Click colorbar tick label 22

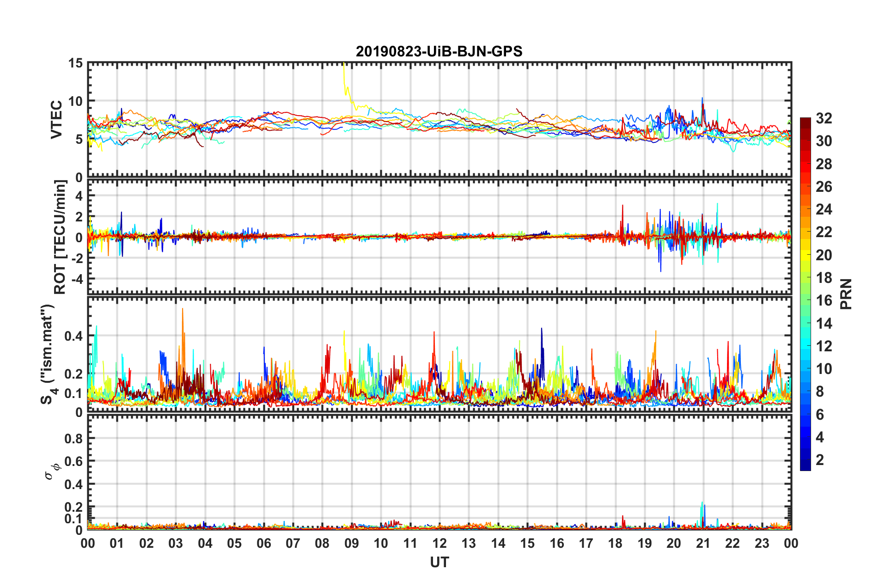pos(824,232)
